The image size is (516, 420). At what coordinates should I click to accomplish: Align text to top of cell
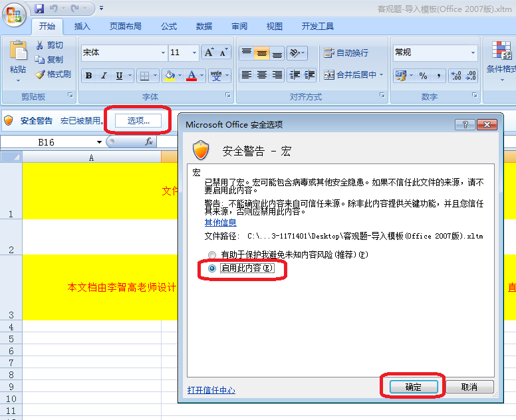(247, 52)
